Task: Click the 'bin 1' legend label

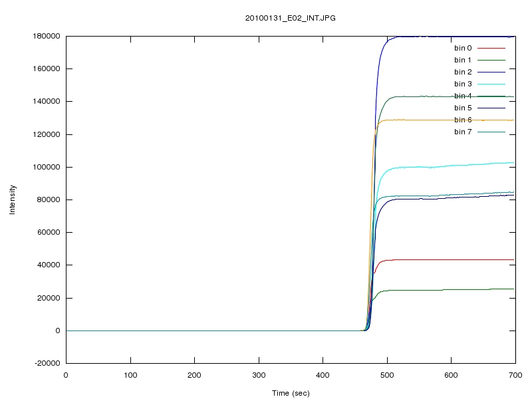Action: [x=463, y=60]
